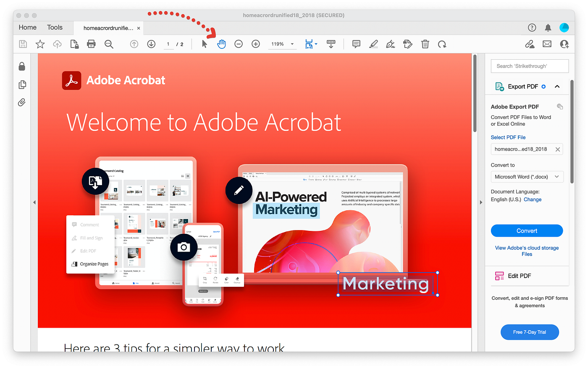Switch to the Home tab
The image size is (588, 368).
[x=27, y=27]
